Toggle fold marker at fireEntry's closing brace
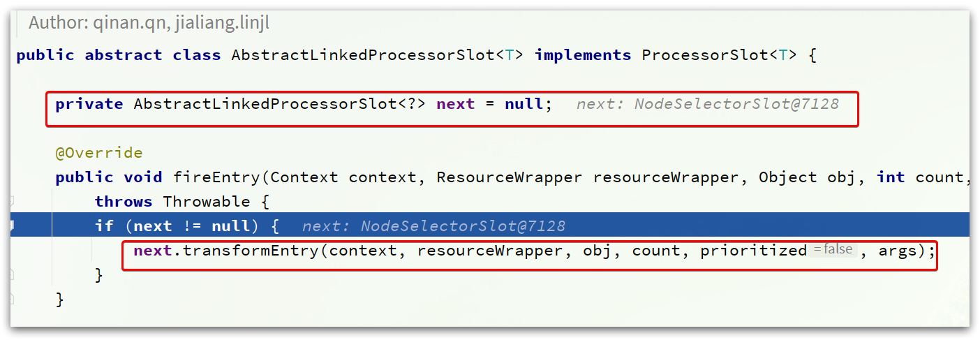The height and width of the screenshot is (340, 980). [x=13, y=300]
